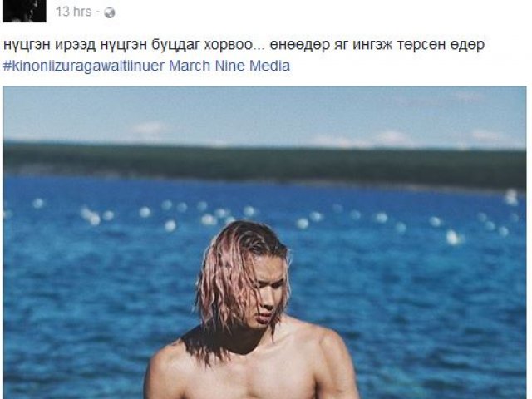Image resolution: width=532 pixels, height=399 pixels.
Task: Click the word "Nine" in page tag
Action: click(x=230, y=66)
